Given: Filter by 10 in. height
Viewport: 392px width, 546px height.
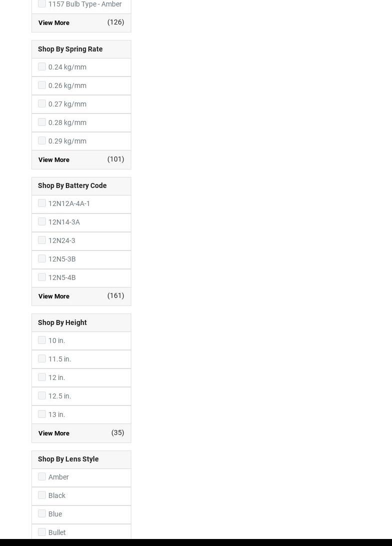Looking at the screenshot, I should (x=42, y=340).
